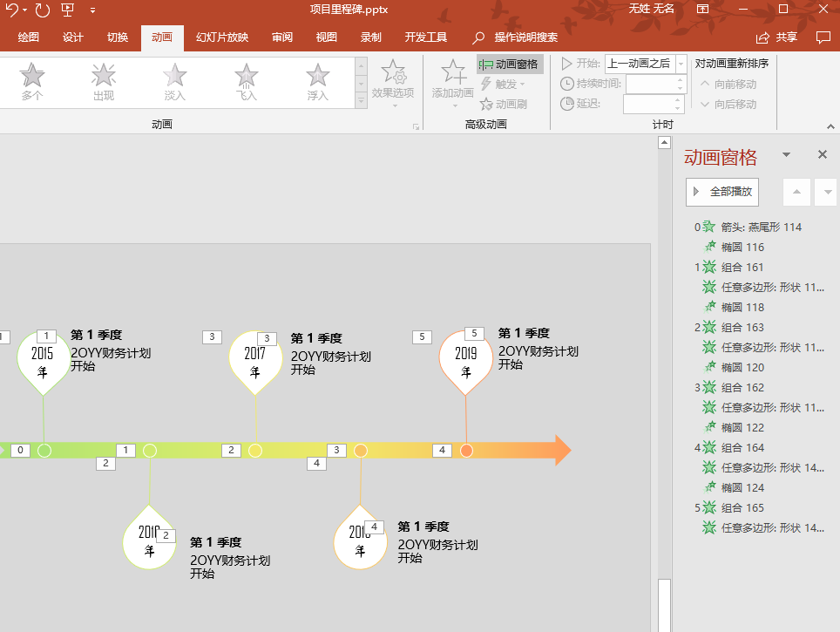Toggle the 动画窗格 animation pane button
Image resolution: width=840 pixels, height=632 pixels.
(508, 64)
